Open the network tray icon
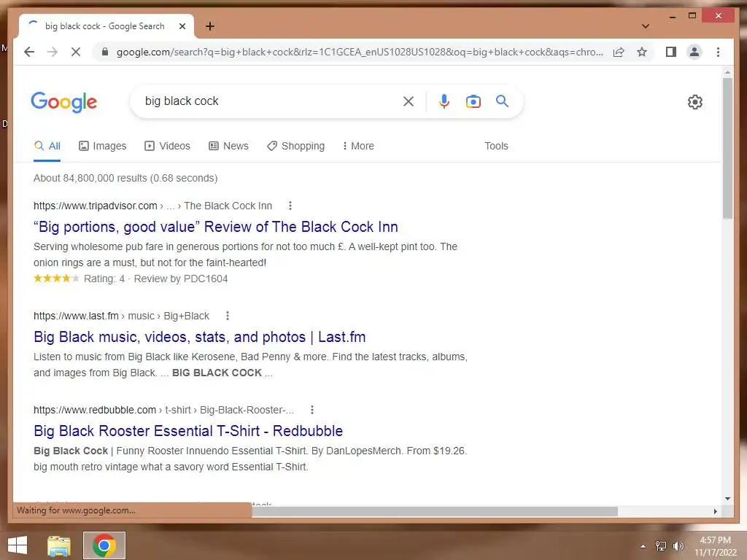 tap(661, 545)
